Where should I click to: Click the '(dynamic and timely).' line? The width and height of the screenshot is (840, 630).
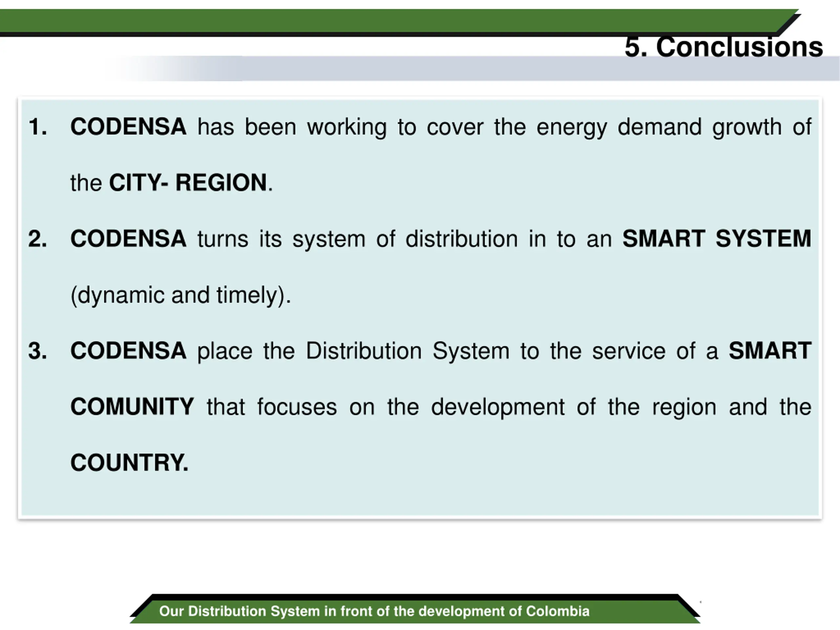click(181, 295)
